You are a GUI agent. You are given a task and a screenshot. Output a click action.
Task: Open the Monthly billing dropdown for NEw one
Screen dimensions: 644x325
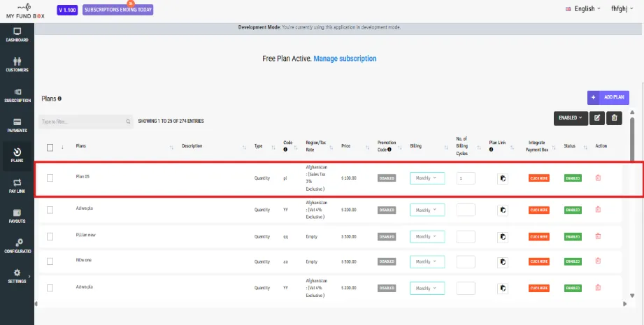point(427,262)
